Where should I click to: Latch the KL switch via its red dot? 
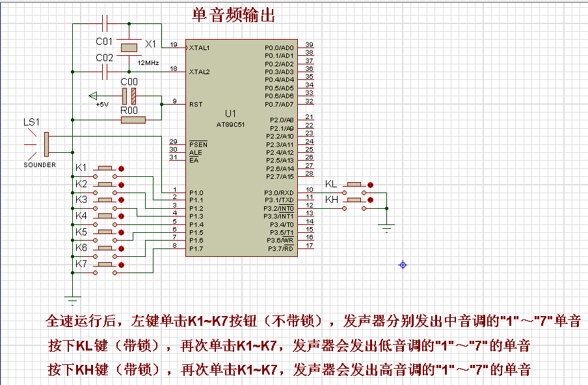[x=371, y=185]
